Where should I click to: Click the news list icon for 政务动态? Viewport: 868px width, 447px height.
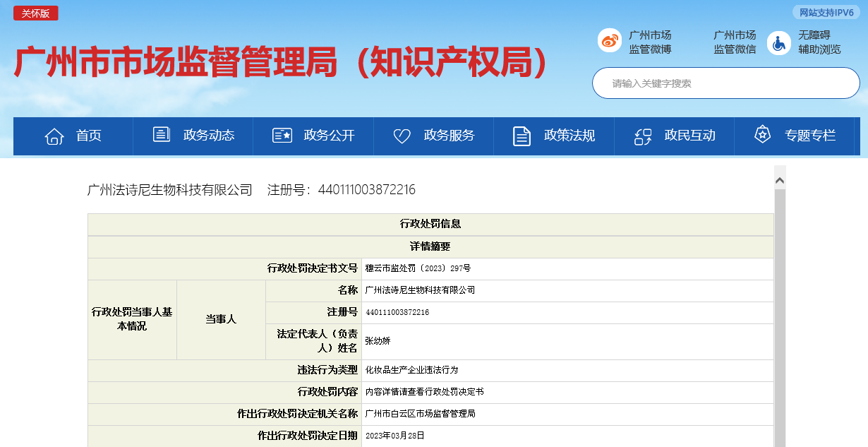162,135
